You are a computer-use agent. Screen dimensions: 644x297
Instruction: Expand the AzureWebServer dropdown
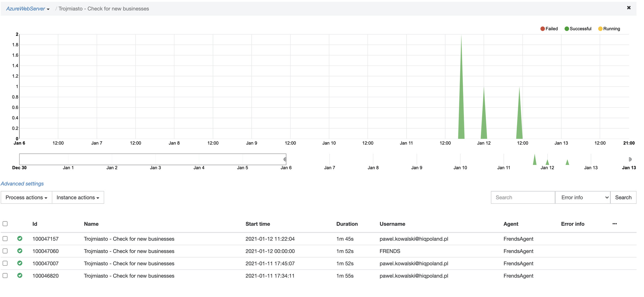click(x=28, y=9)
